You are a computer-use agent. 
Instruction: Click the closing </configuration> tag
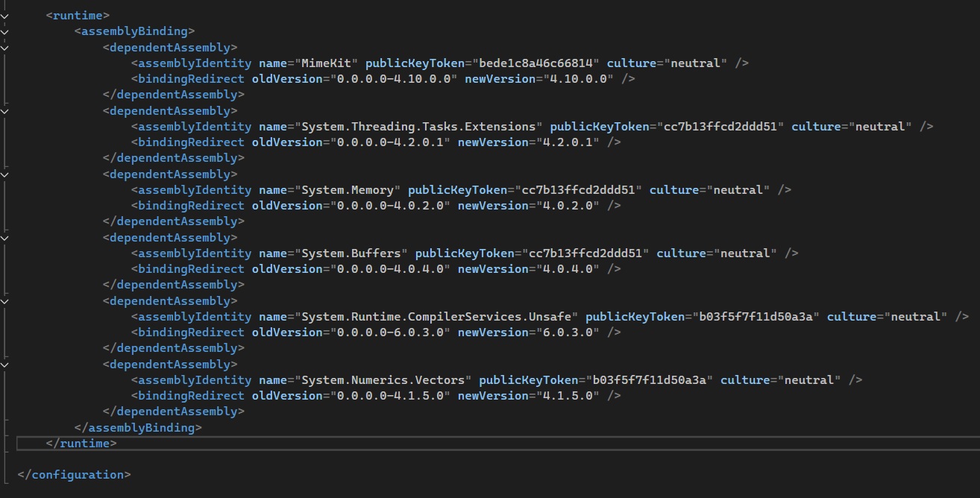(x=74, y=475)
